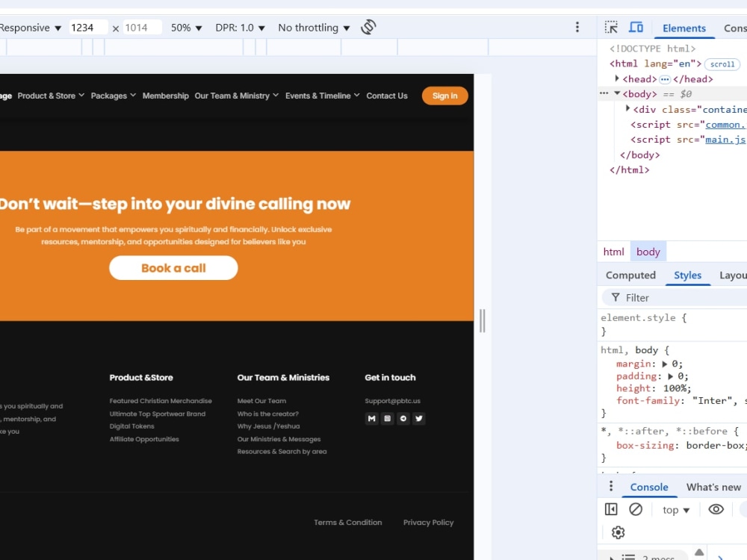The width and height of the screenshot is (747, 560).
Task: Open the No throttling dropdown
Action: [314, 28]
